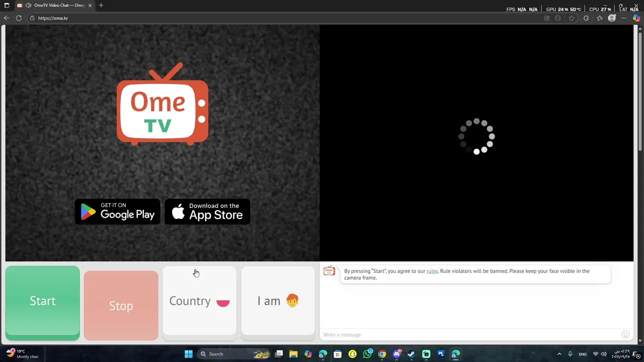644x362 pixels.
Task: Open Copilot app from taskbar
Action: tap(308, 354)
